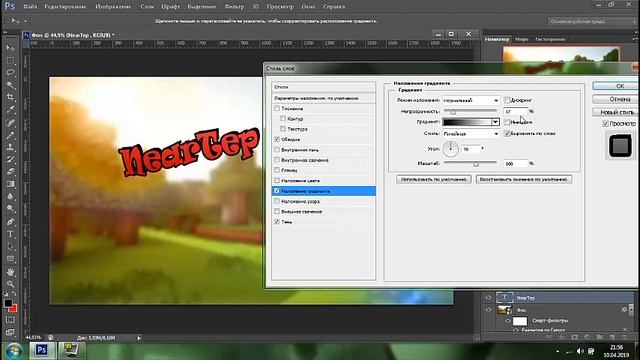Toggle the Дизеринг checkbox
This screenshot has height=360, width=640.
pyautogui.click(x=507, y=100)
